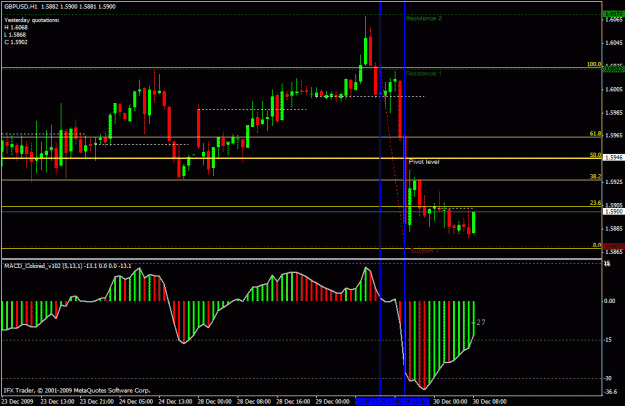Click the '28 Dec 16:00' time axis label
625x406 pixels.
pos(293,401)
